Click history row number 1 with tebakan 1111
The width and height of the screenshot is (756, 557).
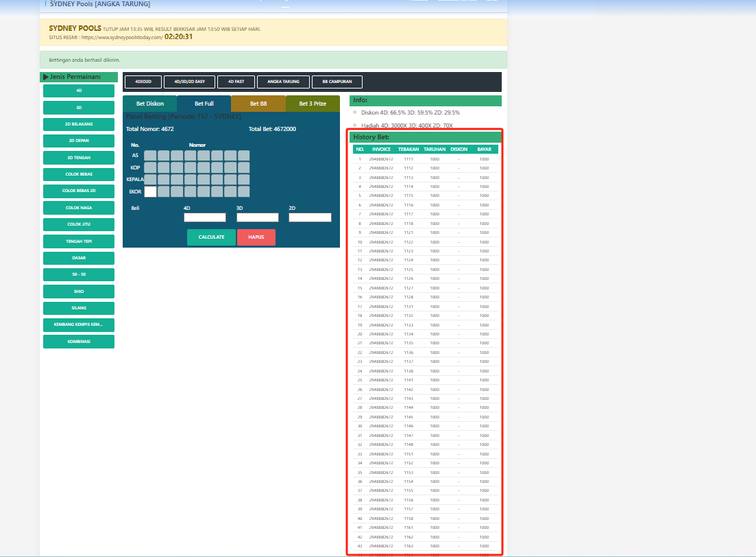(426, 159)
